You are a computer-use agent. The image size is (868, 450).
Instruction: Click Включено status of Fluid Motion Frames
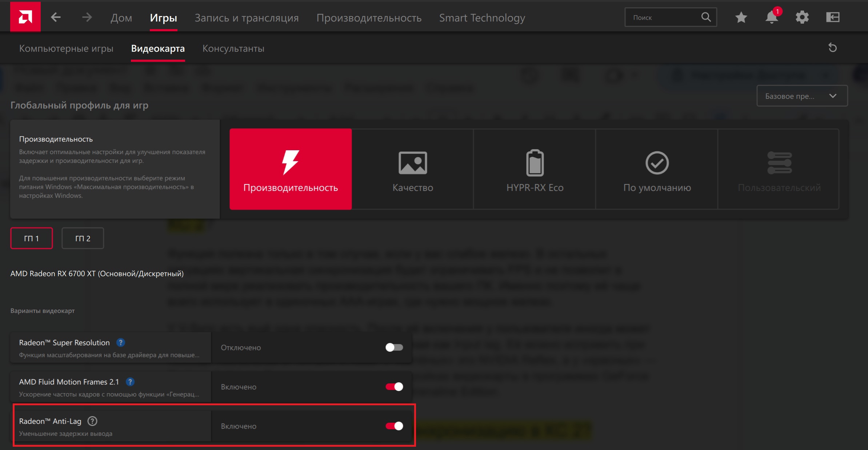click(x=239, y=387)
